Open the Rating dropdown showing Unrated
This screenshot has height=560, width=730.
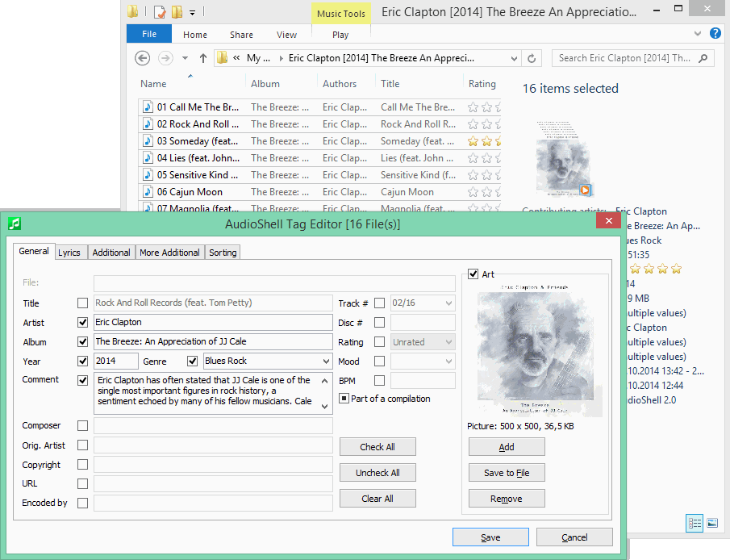click(x=448, y=342)
